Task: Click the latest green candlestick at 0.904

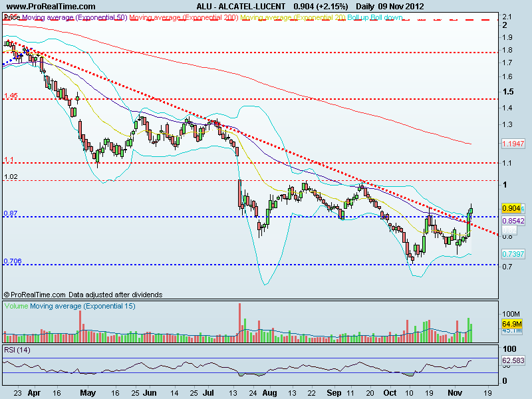Action: [x=471, y=210]
